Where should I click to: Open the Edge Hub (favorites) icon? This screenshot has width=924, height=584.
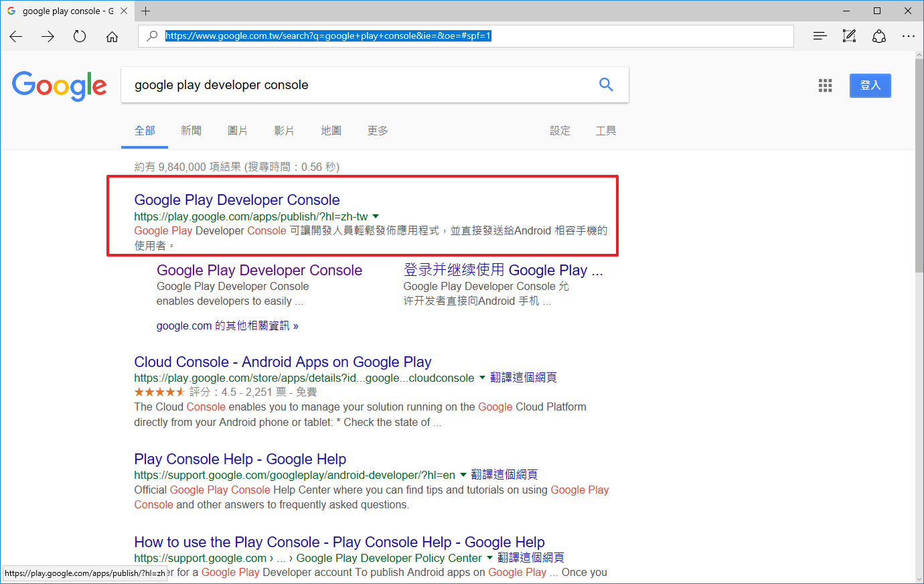(820, 36)
